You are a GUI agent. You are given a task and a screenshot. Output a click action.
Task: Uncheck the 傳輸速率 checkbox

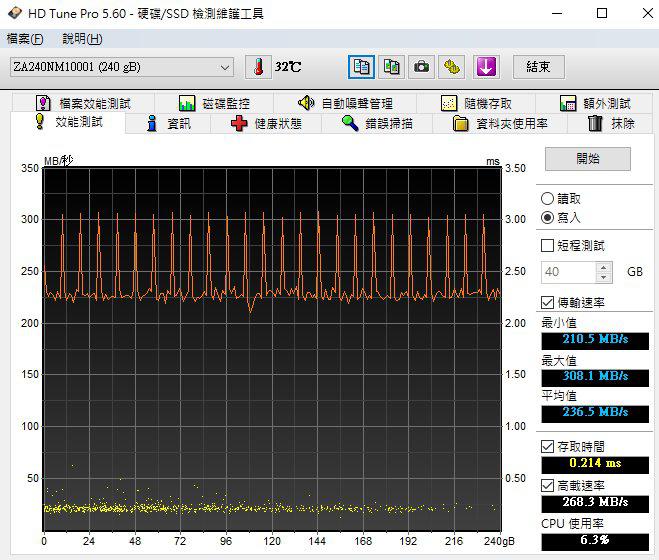tap(547, 302)
